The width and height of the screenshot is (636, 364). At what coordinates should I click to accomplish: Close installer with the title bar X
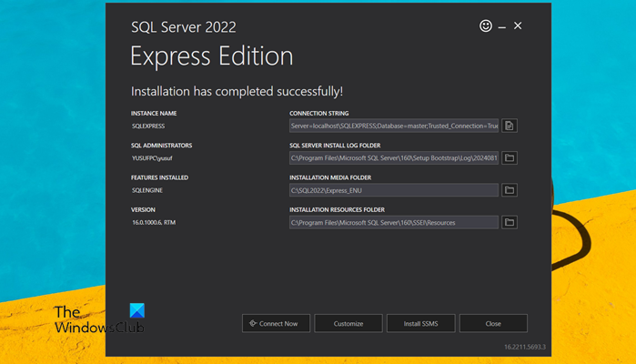518,26
